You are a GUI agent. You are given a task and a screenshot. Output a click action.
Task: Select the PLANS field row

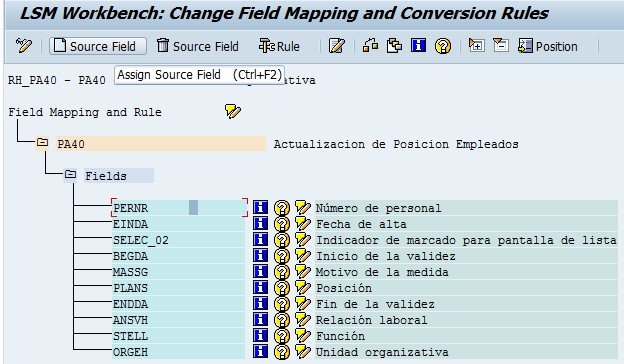(179, 288)
